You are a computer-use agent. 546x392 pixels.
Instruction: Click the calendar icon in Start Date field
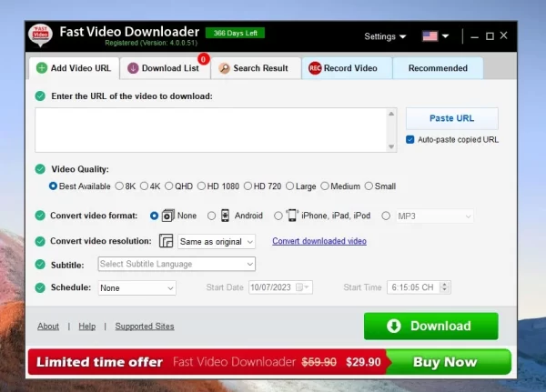tap(299, 287)
